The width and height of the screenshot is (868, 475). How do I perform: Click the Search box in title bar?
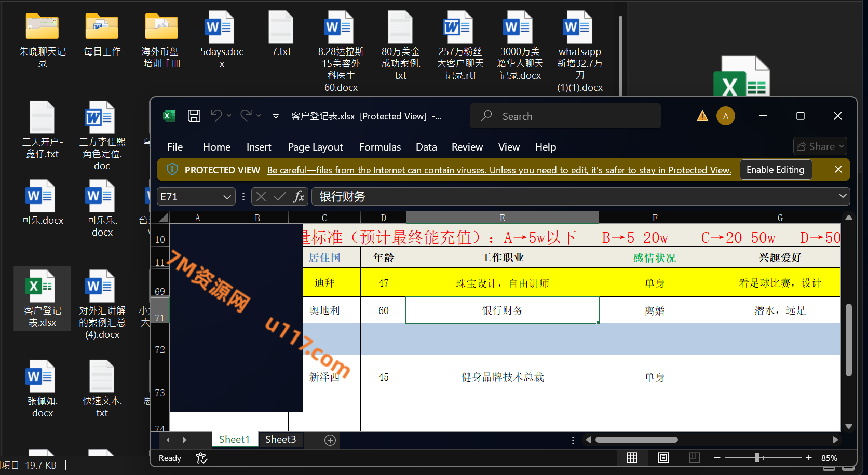click(566, 116)
